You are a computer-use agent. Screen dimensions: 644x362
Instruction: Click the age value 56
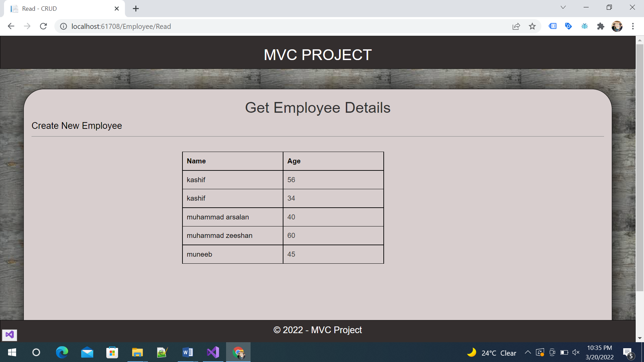click(x=291, y=180)
